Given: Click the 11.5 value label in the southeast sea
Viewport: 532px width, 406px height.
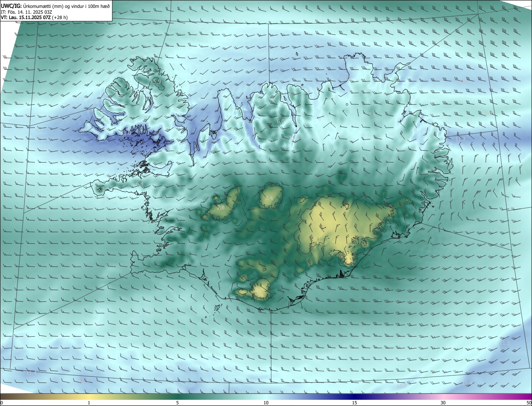Looking at the screenshot, I should [505, 343].
